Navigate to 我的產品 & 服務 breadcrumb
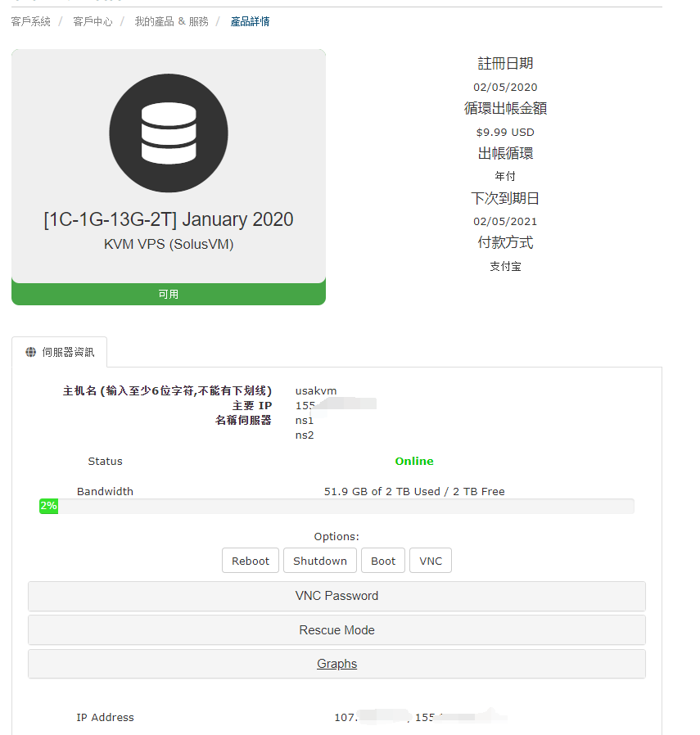This screenshot has height=735, width=700. [172, 21]
